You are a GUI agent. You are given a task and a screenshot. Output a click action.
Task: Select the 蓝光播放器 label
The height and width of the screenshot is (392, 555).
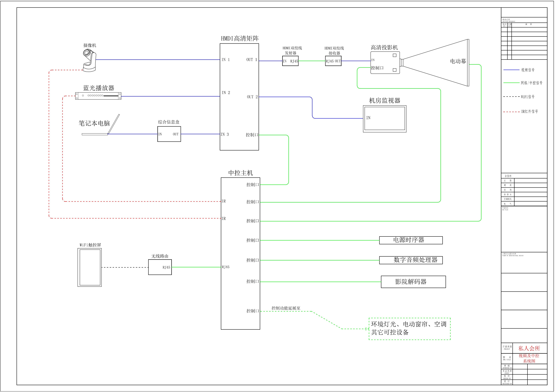[x=99, y=88]
